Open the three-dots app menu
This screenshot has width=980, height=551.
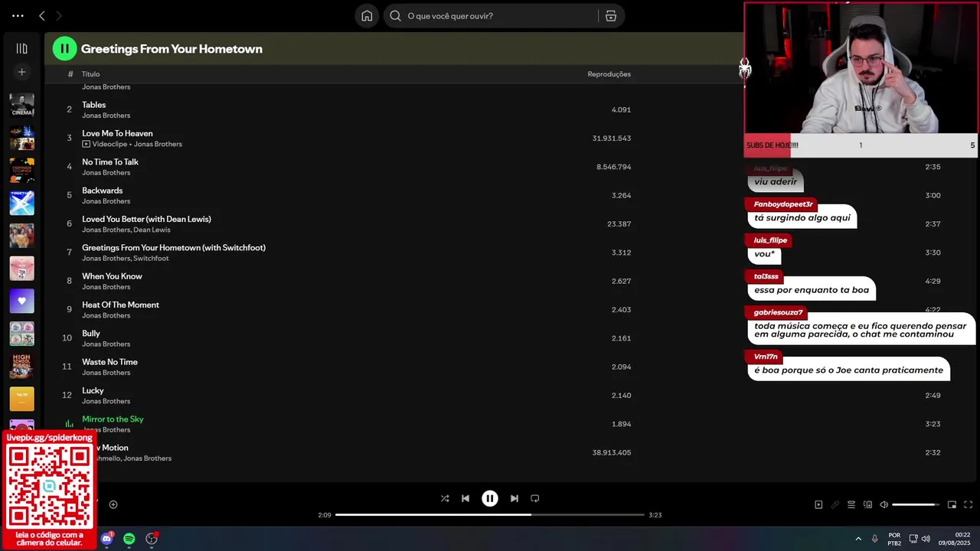[18, 16]
